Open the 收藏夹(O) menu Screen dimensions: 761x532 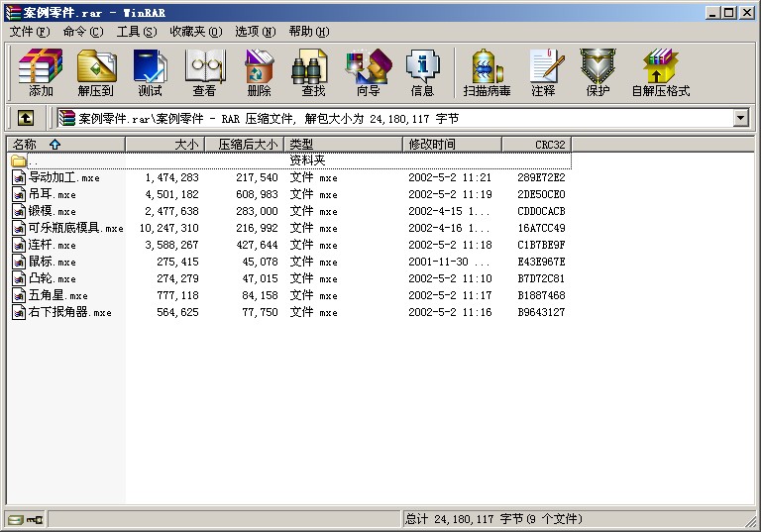(195, 32)
